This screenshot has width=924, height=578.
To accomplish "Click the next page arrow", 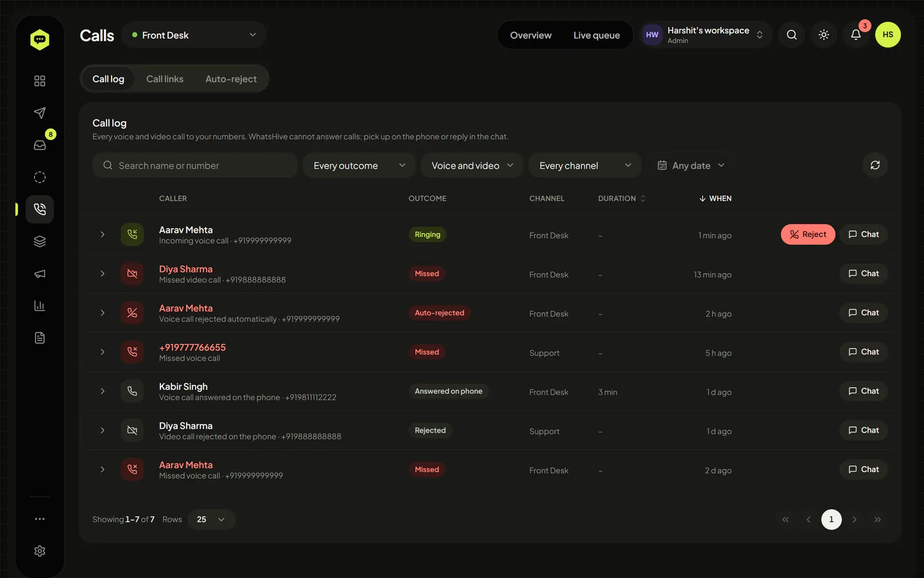I will [x=854, y=519].
